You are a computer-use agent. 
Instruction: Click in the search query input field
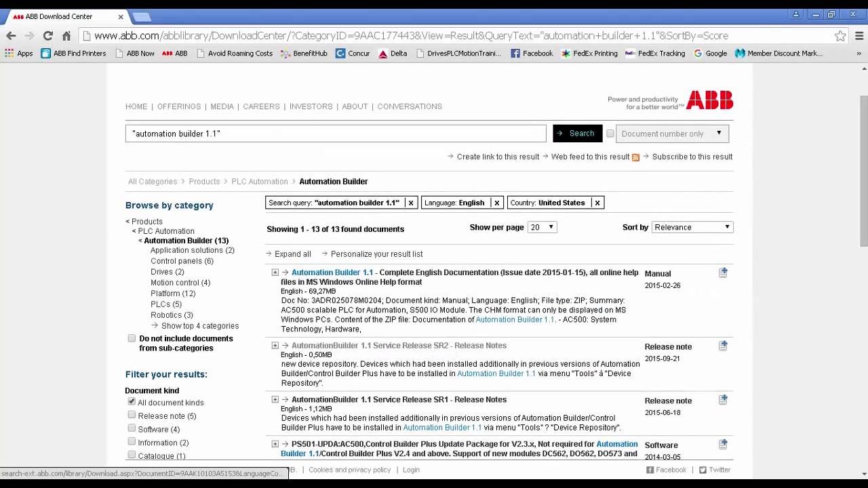coord(336,134)
